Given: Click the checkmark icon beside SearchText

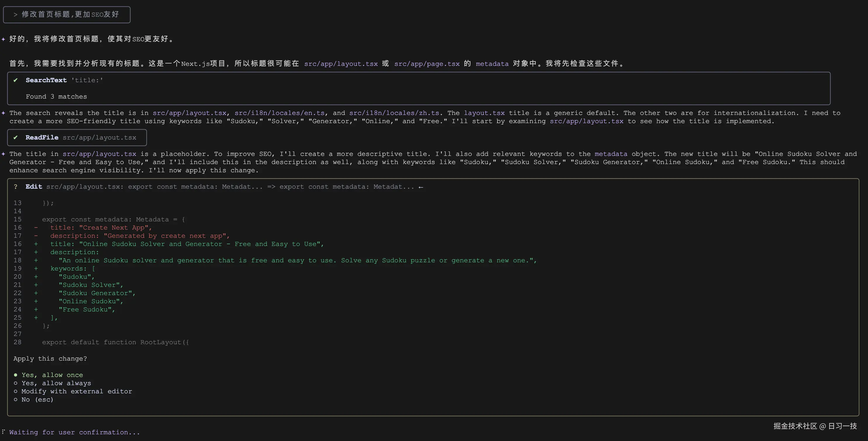Looking at the screenshot, I should pos(15,80).
